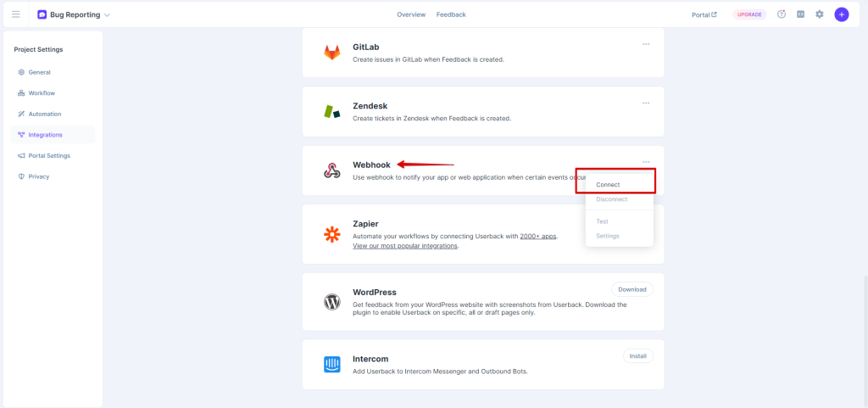Open the widget code icon

coord(800,14)
